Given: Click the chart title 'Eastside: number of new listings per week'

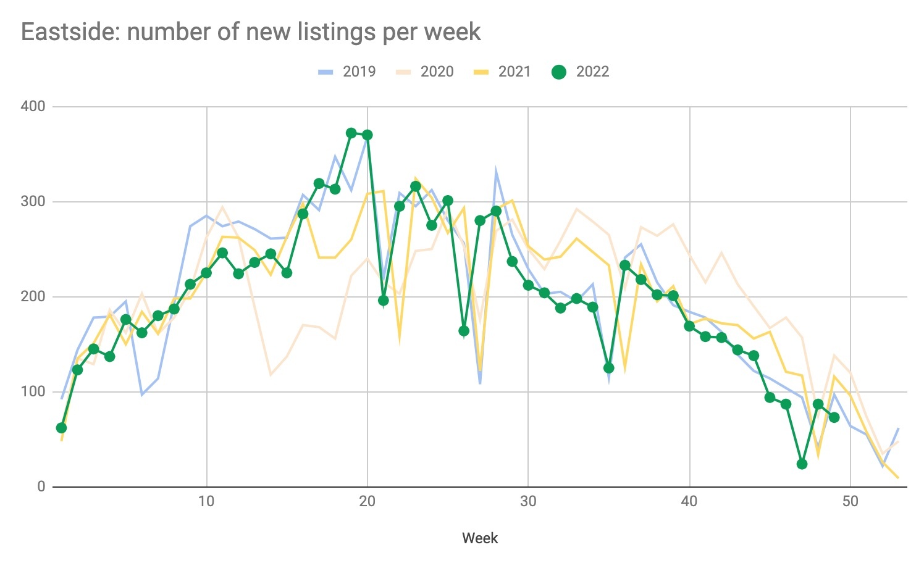Looking at the screenshot, I should pyautogui.click(x=251, y=32).
